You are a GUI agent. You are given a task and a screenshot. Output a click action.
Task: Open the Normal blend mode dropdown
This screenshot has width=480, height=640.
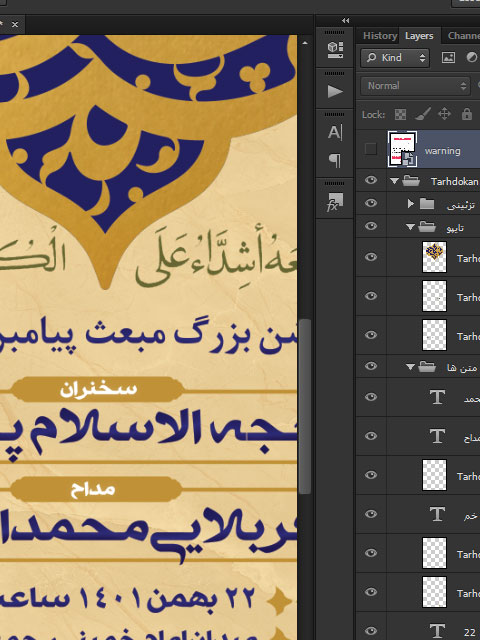tap(415, 86)
